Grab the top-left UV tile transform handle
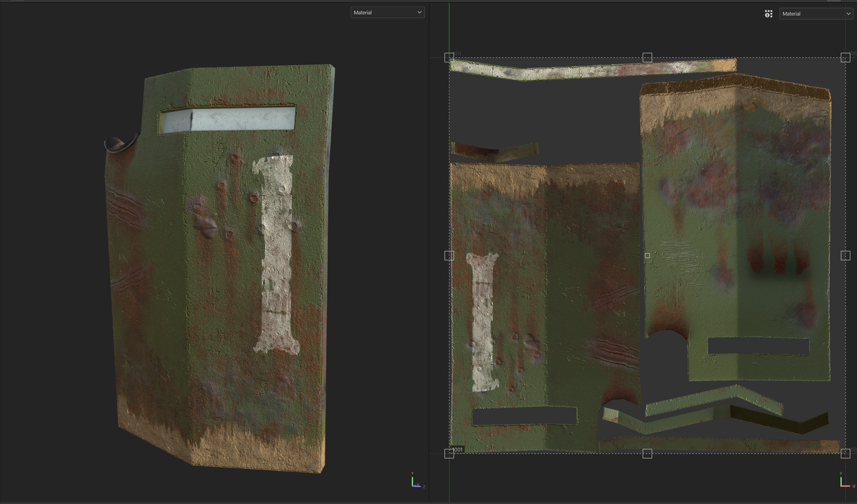Viewport: 857px width, 504px height. (449, 58)
